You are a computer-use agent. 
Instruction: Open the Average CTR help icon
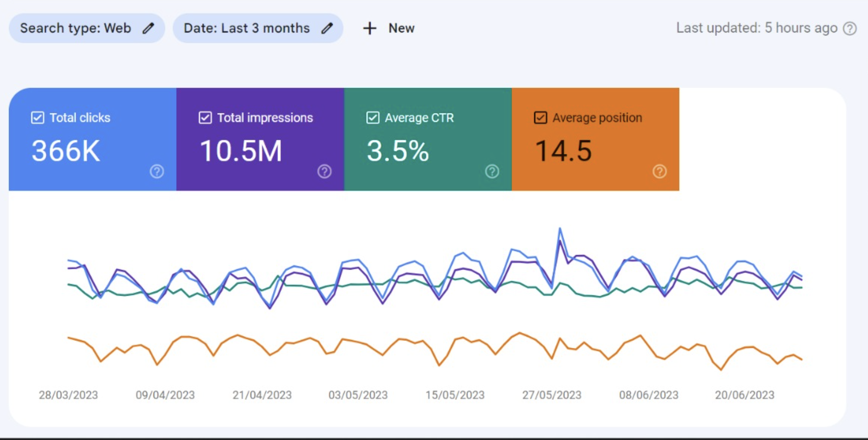(492, 172)
